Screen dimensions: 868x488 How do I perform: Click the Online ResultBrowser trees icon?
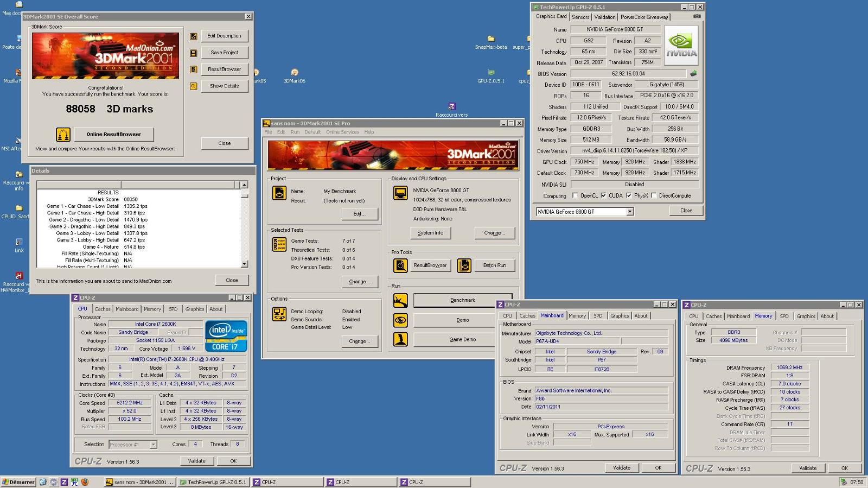coord(63,134)
